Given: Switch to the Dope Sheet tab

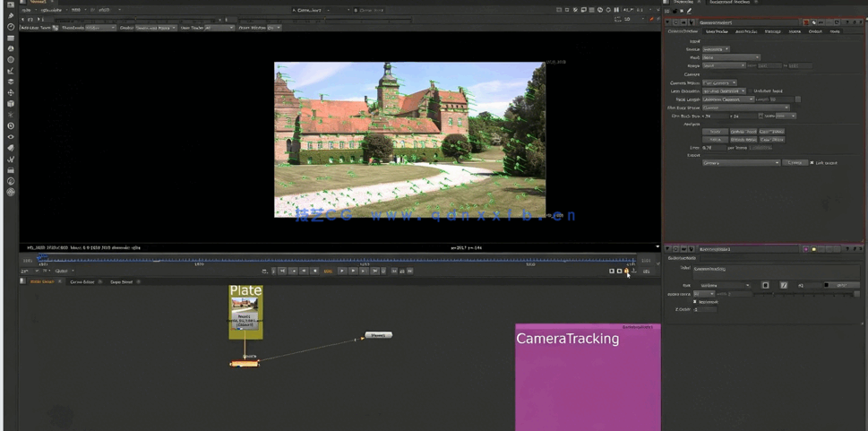Looking at the screenshot, I should pyautogui.click(x=121, y=281).
